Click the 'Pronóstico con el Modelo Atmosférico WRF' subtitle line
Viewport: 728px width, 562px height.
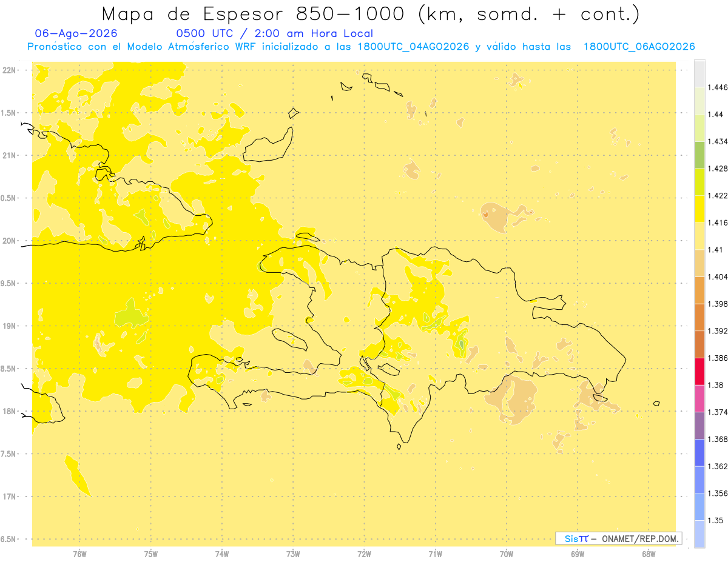click(361, 47)
